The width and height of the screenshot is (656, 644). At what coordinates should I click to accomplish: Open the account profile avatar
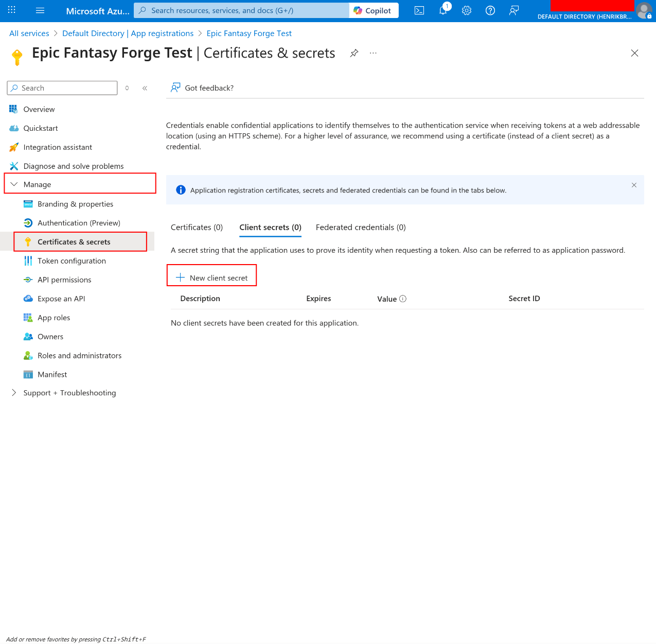644,10
